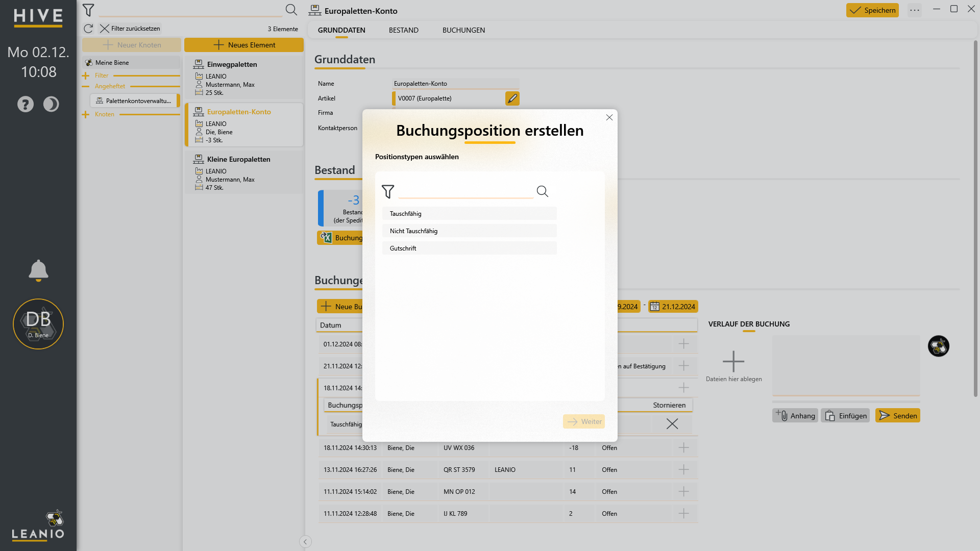This screenshot has height=551, width=980.
Task: Click the dialog search field
Action: [x=465, y=191]
